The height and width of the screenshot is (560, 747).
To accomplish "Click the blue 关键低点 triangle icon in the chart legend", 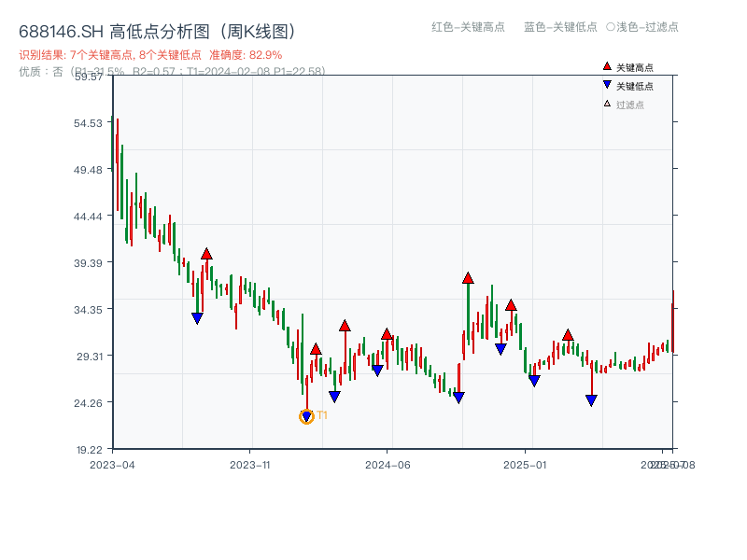I will point(605,82).
